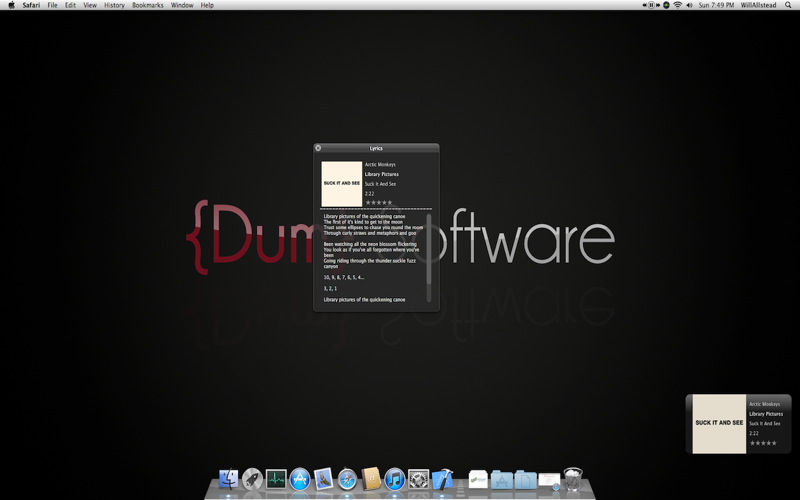This screenshot has height=500, width=800.
Task: Open the Bookmarks menu
Action: [x=148, y=5]
